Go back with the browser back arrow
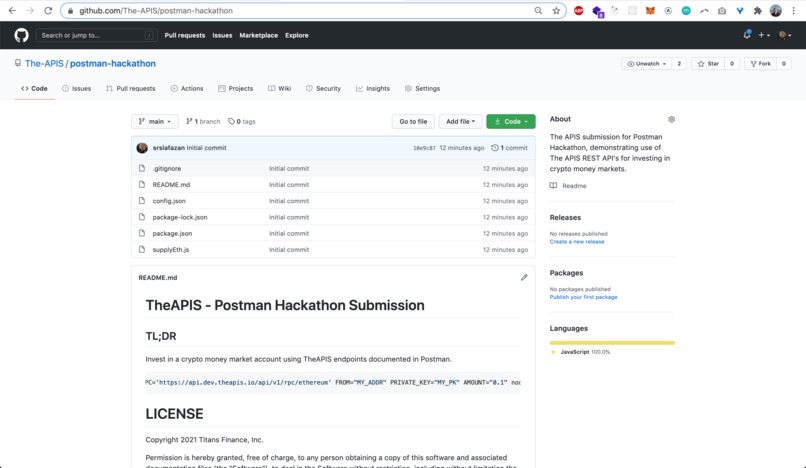806x468 pixels. [12, 10]
